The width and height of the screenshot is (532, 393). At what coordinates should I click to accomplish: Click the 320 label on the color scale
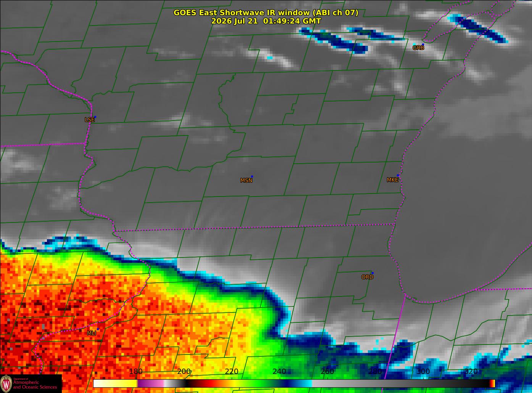471,371
